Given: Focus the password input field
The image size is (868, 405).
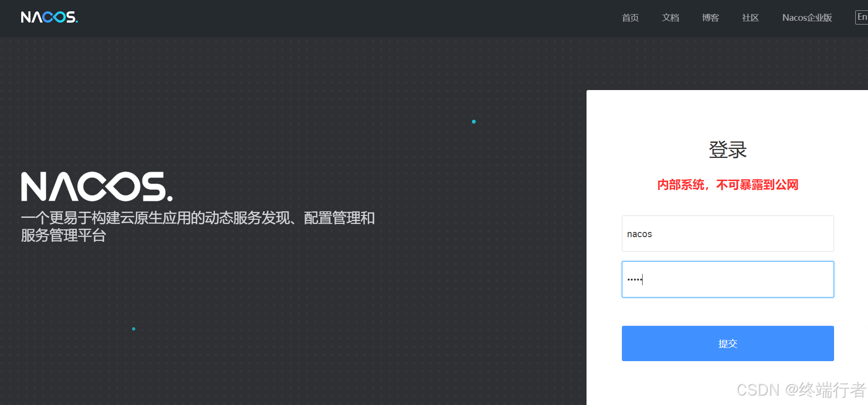Looking at the screenshot, I should (727, 280).
